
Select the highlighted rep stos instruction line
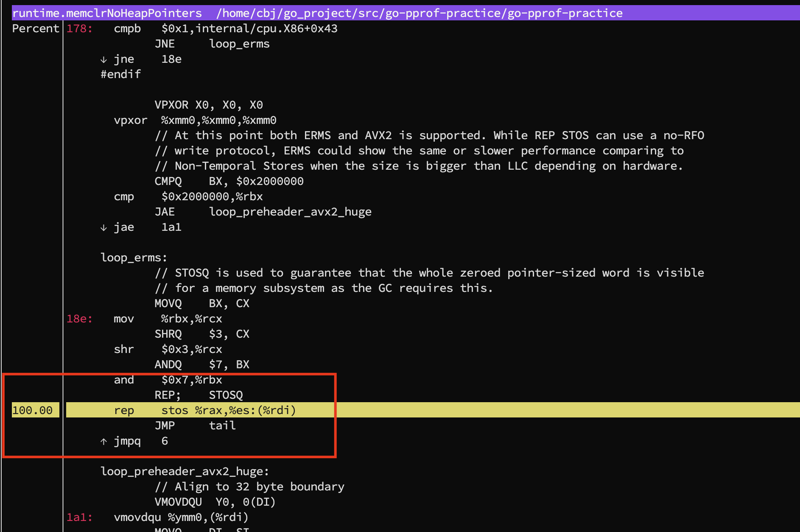204,410
